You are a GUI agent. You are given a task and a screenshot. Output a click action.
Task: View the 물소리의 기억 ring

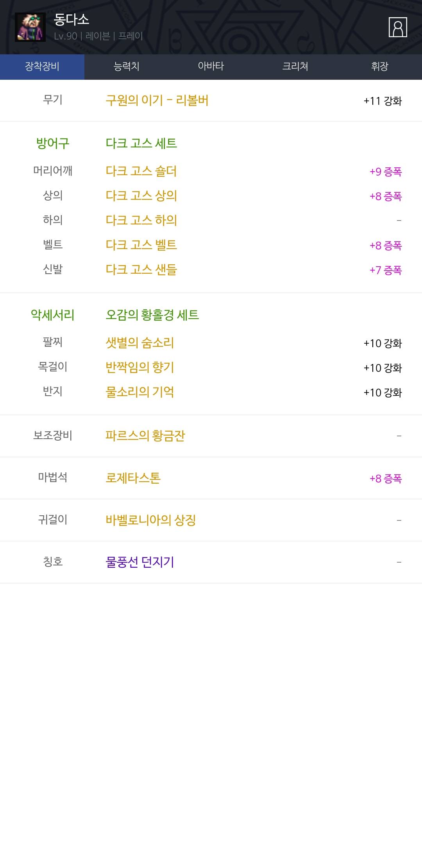[x=139, y=392]
